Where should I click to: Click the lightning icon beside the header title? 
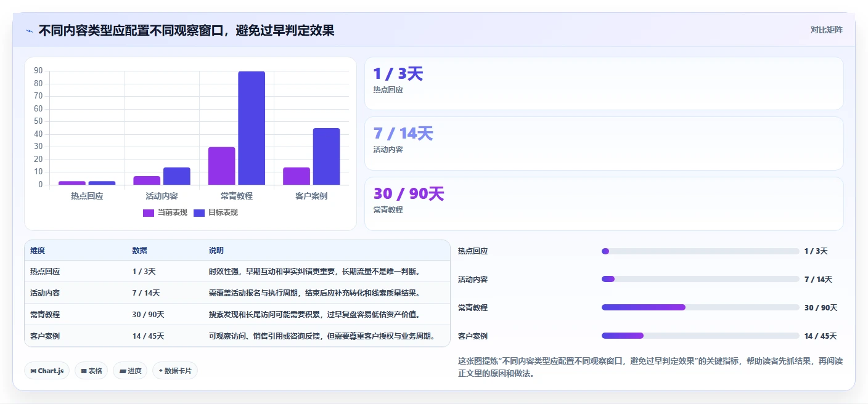coord(29,31)
